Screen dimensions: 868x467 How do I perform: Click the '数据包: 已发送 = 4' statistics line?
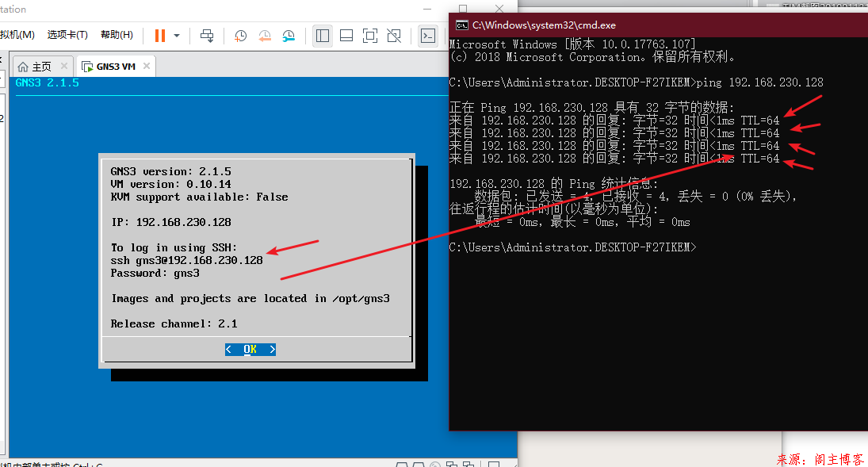point(636,196)
